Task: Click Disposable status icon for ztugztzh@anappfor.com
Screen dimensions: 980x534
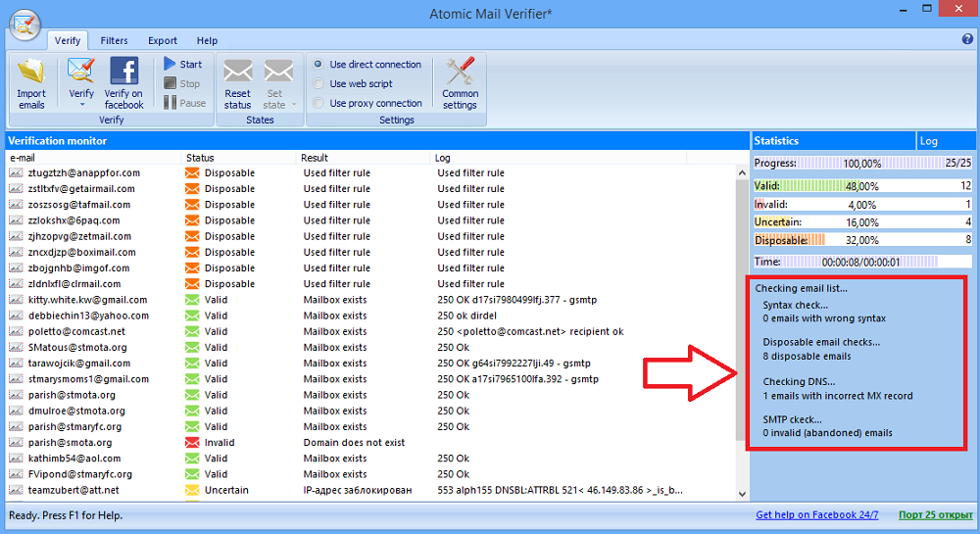Action: 192,173
